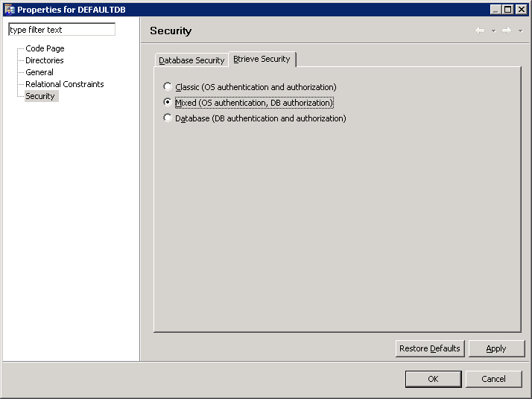Focus the type filter text field

(x=62, y=30)
